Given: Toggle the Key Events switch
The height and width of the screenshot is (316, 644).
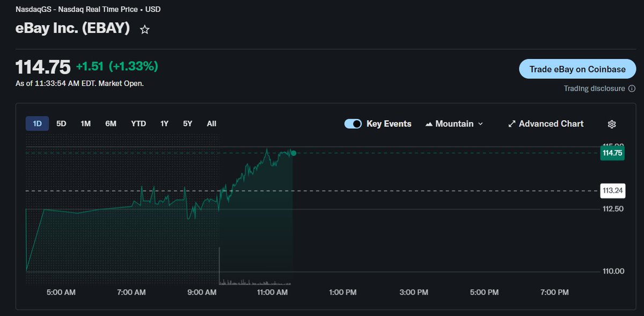Looking at the screenshot, I should pyautogui.click(x=353, y=124).
